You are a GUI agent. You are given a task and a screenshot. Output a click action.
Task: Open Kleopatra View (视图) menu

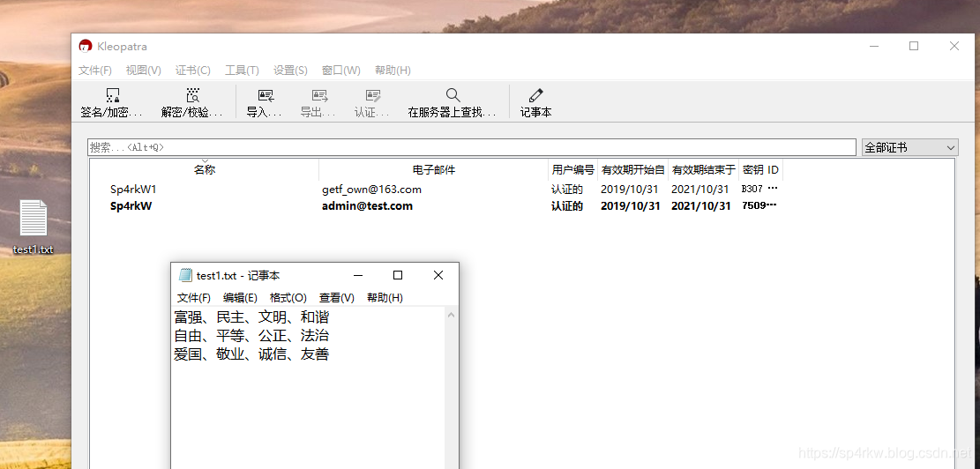(x=143, y=71)
